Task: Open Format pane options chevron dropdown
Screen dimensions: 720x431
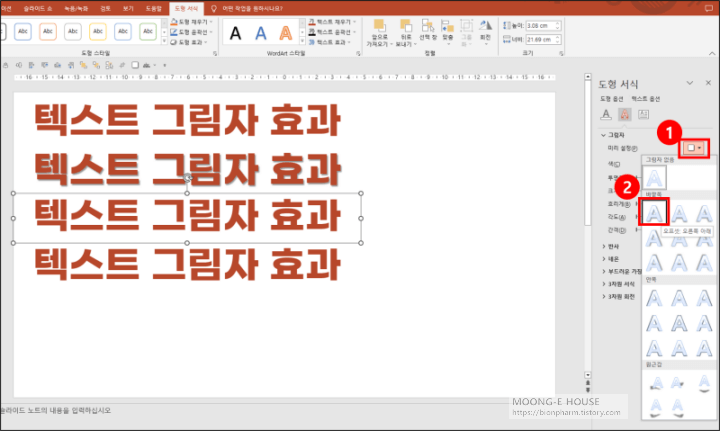Action: 690,83
